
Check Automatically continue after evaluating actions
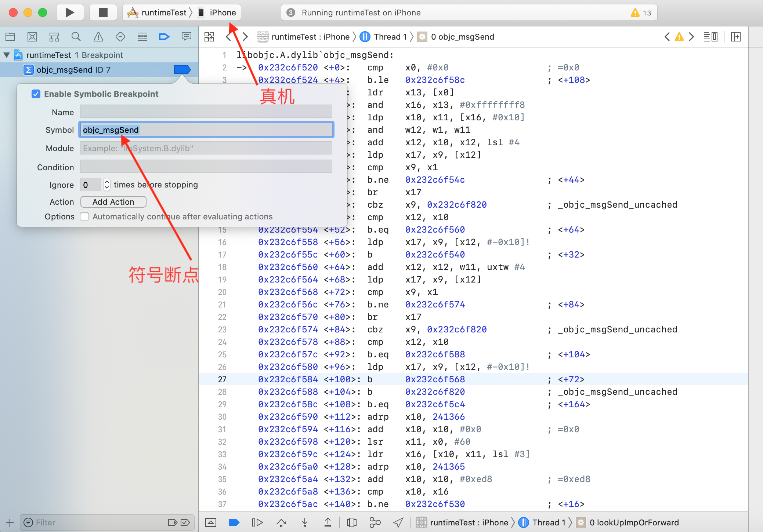[85, 216]
